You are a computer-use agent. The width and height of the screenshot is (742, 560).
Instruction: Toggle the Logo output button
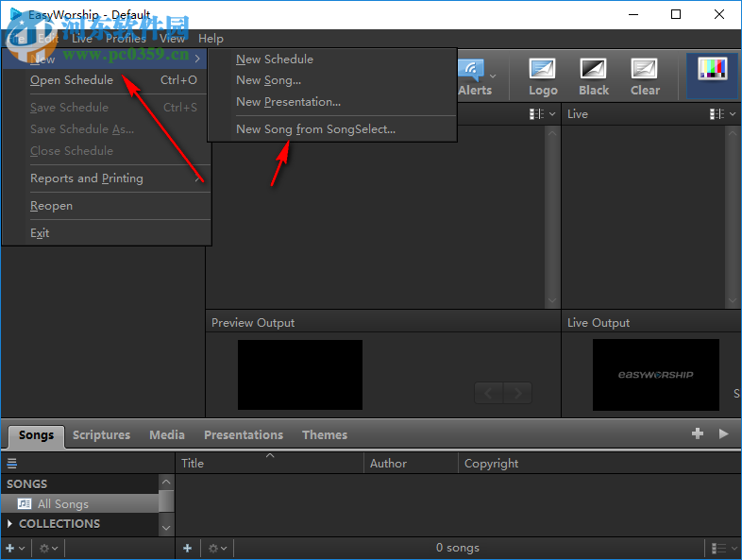tap(543, 77)
